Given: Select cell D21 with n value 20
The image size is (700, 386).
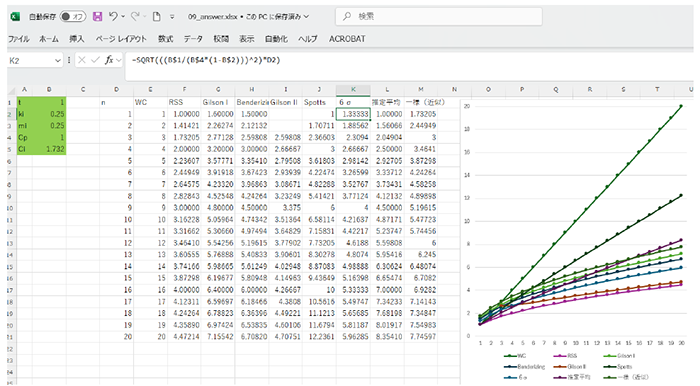Looking at the screenshot, I should (117, 336).
